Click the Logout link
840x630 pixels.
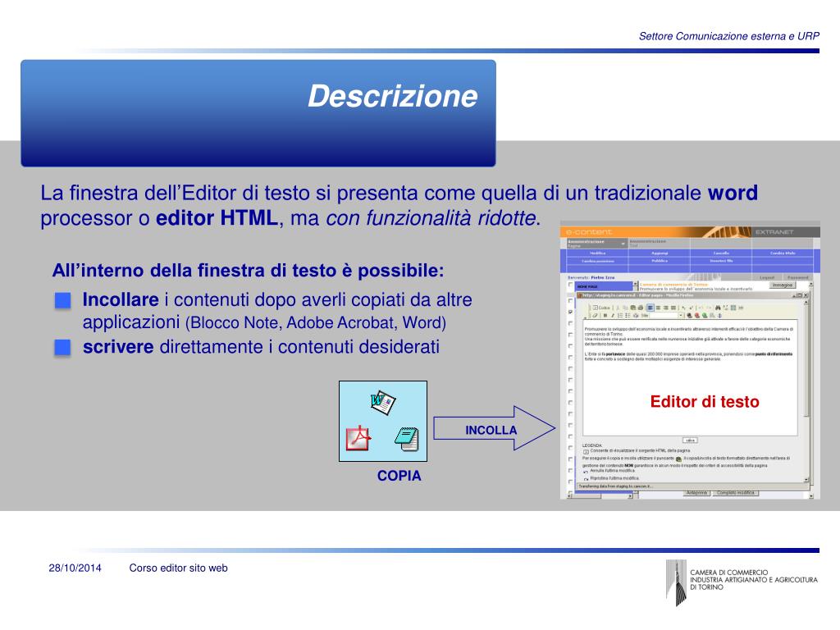coord(767,277)
